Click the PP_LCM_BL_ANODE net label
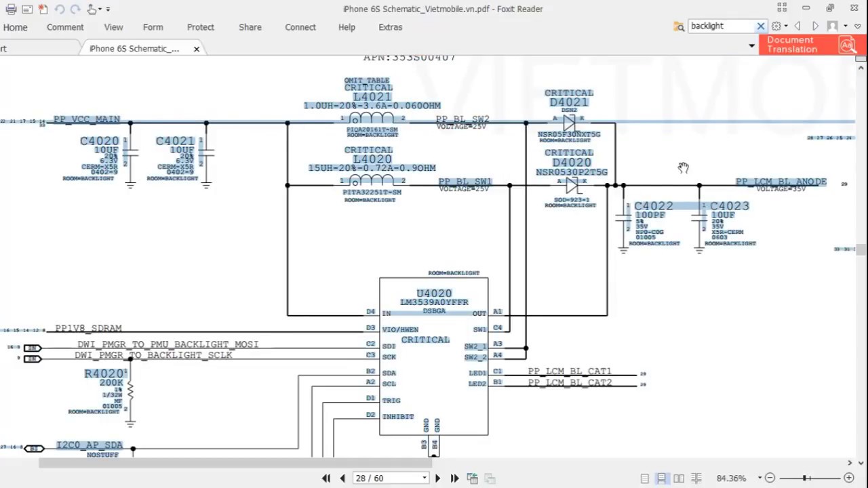This screenshot has width=868, height=488. (x=781, y=182)
